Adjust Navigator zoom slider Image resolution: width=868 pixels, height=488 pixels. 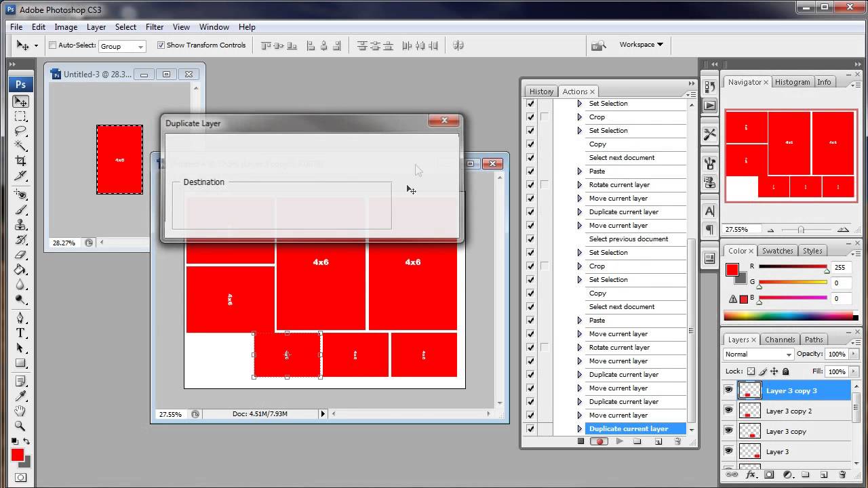click(801, 230)
